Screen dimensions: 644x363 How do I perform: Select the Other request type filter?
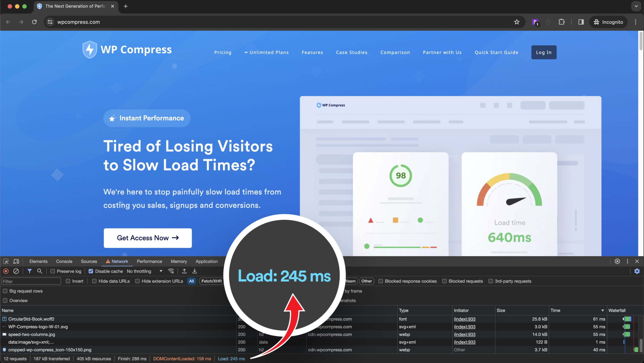click(x=367, y=281)
